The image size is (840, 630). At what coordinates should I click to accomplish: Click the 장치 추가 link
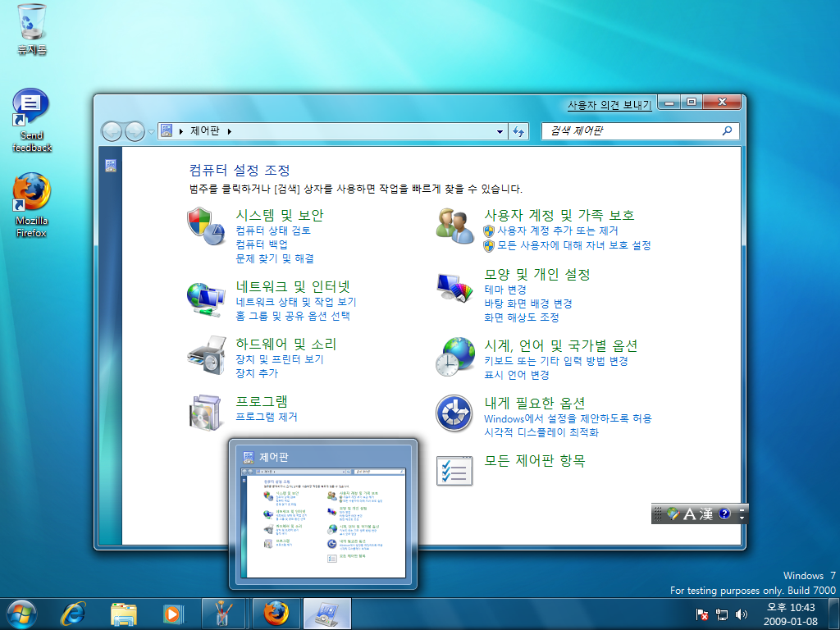[x=257, y=373]
